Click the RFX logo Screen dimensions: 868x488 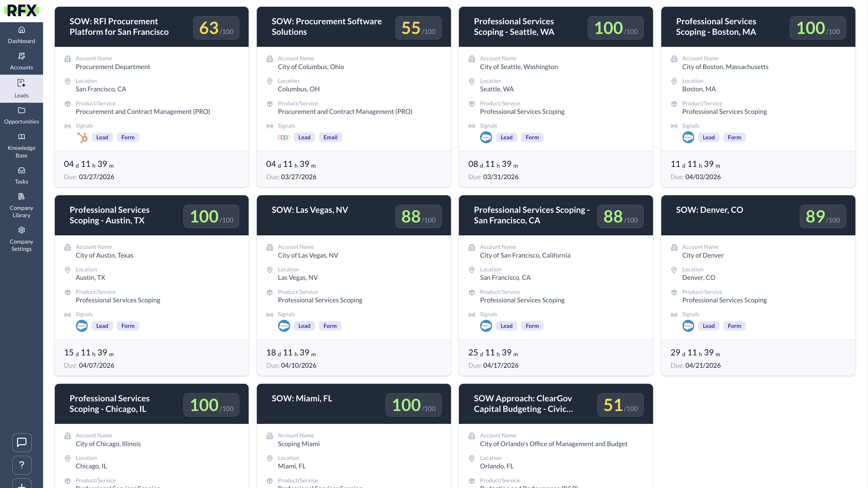coord(22,11)
